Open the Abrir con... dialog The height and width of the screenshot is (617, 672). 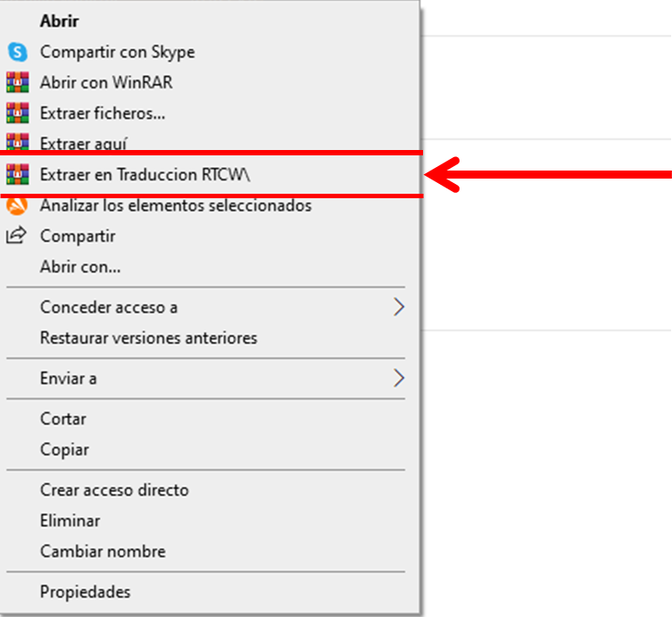pos(80,267)
